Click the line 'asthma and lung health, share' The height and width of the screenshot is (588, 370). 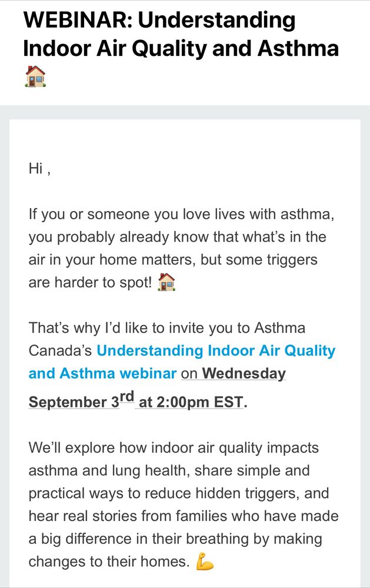click(169, 470)
